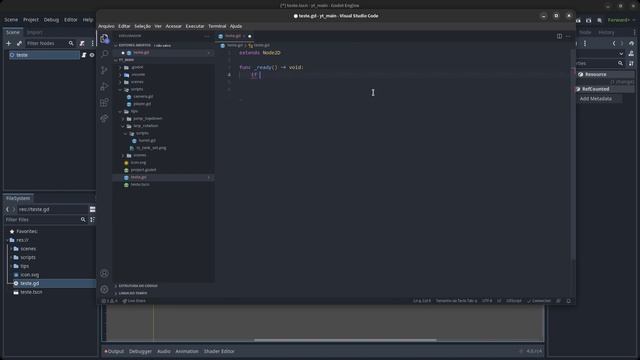This screenshot has height=360, width=640.
Task: Open the Godot Inspector object history list
Action: click(x=631, y=43)
